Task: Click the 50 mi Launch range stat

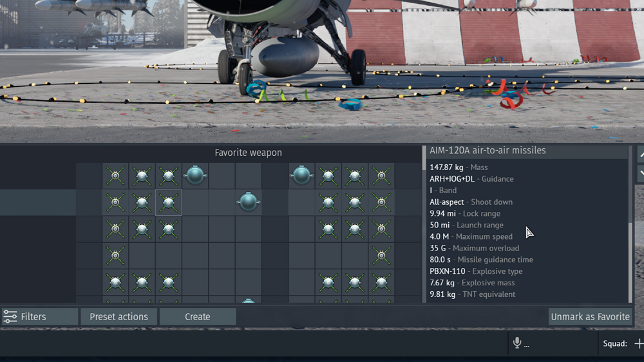Action: coord(466,225)
